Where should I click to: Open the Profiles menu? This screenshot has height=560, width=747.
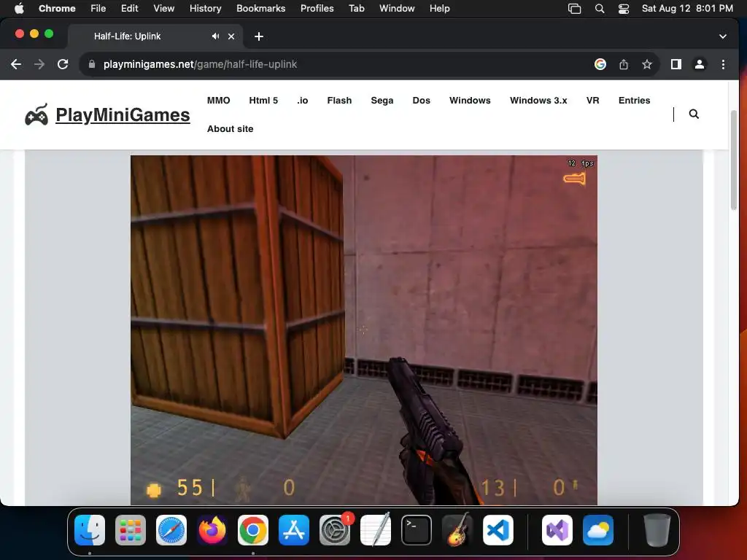point(317,9)
